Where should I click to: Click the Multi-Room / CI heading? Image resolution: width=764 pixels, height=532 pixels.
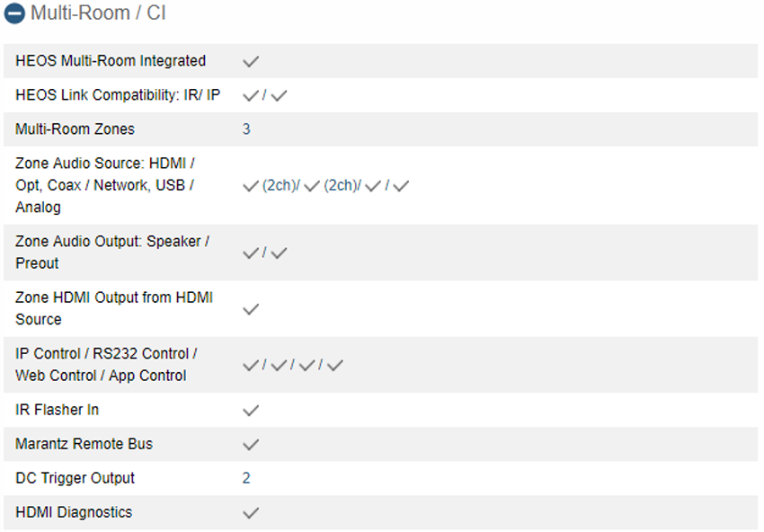(98, 13)
